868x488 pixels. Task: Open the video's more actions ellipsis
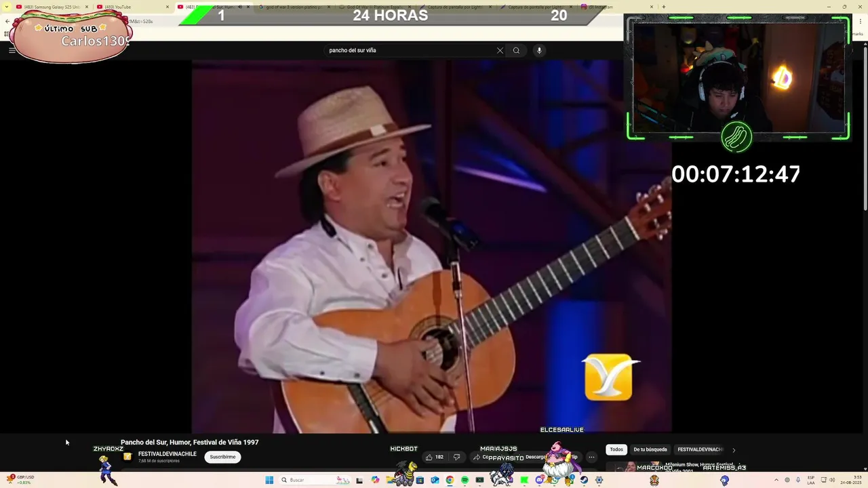pos(591,457)
